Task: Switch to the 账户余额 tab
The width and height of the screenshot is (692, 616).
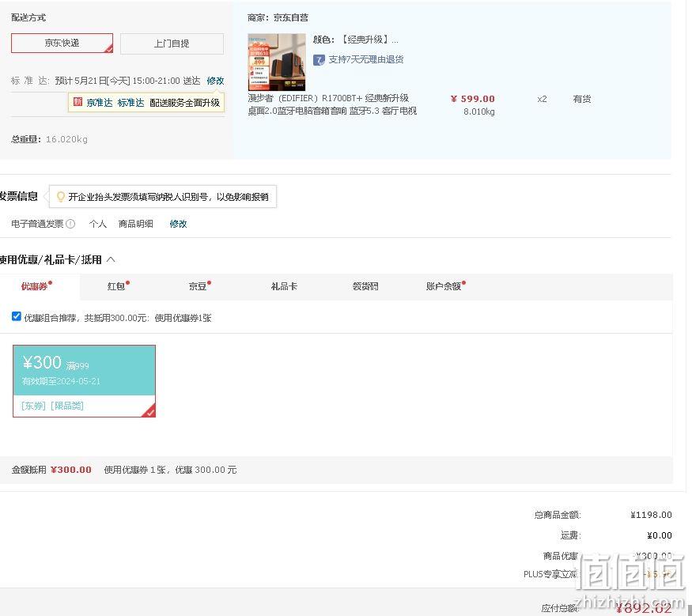Action: pyautogui.click(x=445, y=286)
